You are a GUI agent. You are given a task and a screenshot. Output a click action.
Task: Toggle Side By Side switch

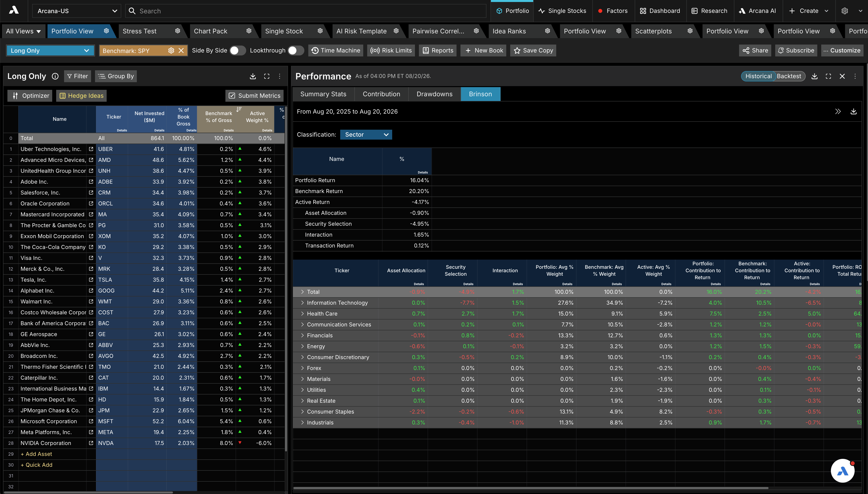pyautogui.click(x=238, y=50)
